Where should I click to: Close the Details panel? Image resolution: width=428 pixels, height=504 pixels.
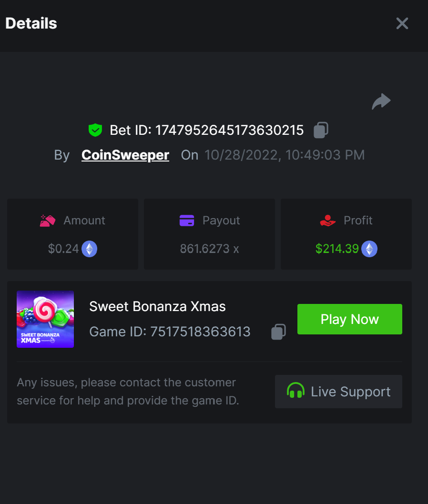pos(402,23)
